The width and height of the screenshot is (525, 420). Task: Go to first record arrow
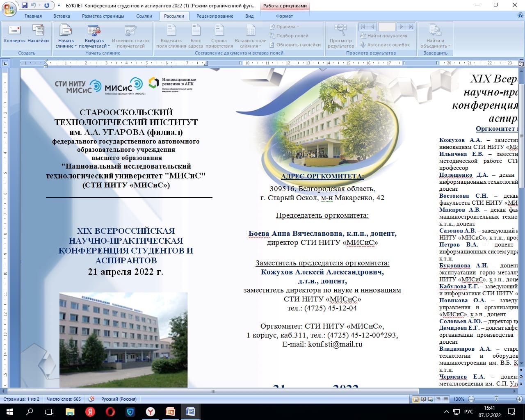363,27
